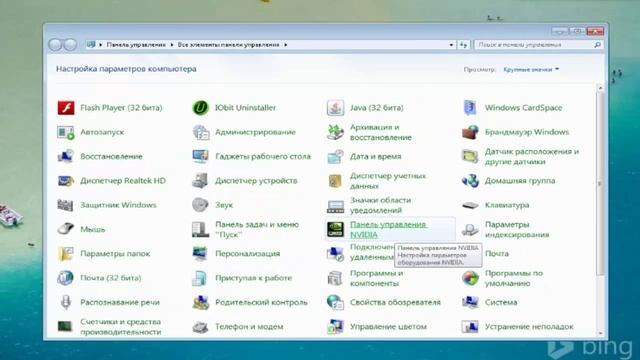
Task: Open Счетчики и средства производительности icon
Action: [66, 327]
